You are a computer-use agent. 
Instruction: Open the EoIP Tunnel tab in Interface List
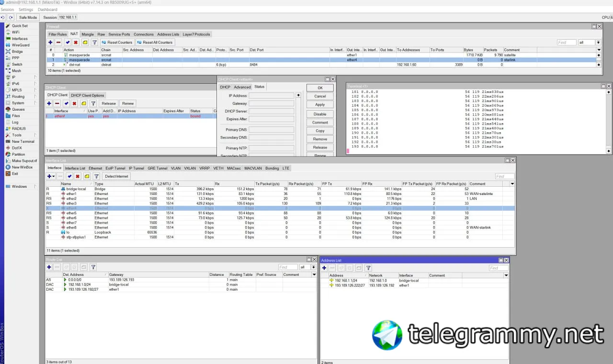pyautogui.click(x=115, y=168)
